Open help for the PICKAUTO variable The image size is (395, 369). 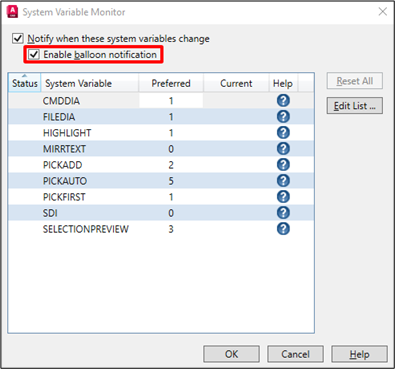(x=283, y=181)
